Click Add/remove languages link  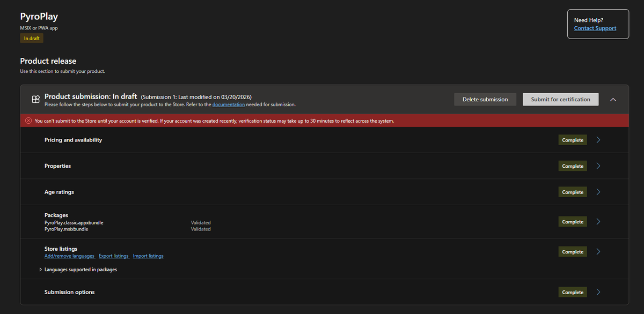tap(70, 256)
